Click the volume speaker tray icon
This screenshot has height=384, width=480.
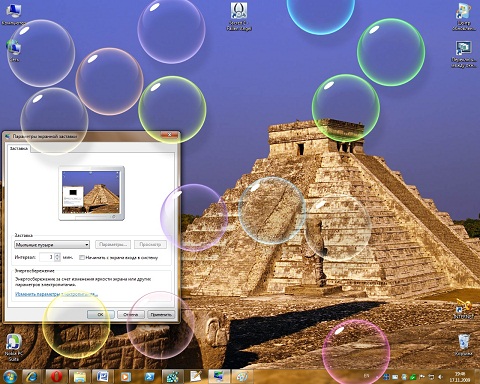coord(440,377)
